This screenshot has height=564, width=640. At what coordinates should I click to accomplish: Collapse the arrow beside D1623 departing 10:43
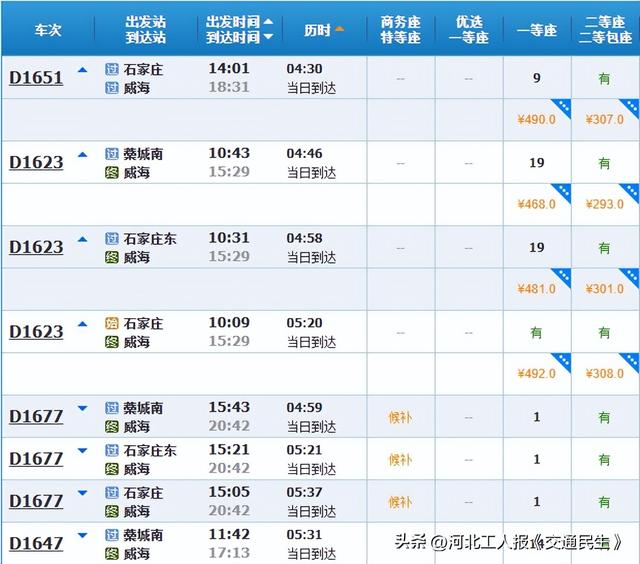point(82,155)
